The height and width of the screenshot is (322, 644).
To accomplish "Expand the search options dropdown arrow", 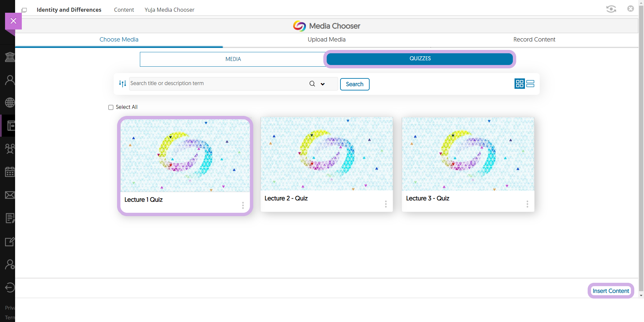I will click(x=323, y=84).
